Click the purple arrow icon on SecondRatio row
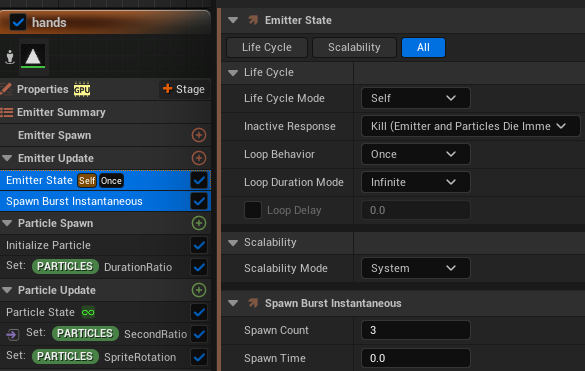585x371 pixels. point(13,334)
